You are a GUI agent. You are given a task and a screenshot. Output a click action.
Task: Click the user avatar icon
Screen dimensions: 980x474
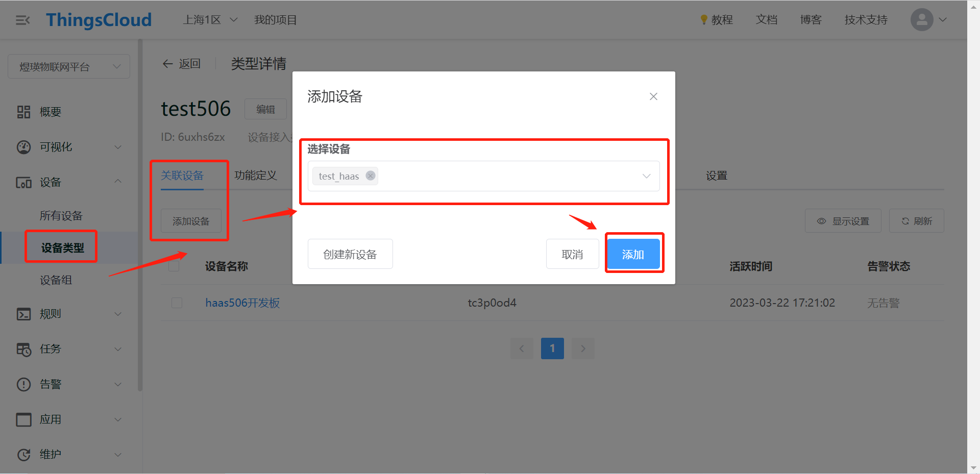922,20
